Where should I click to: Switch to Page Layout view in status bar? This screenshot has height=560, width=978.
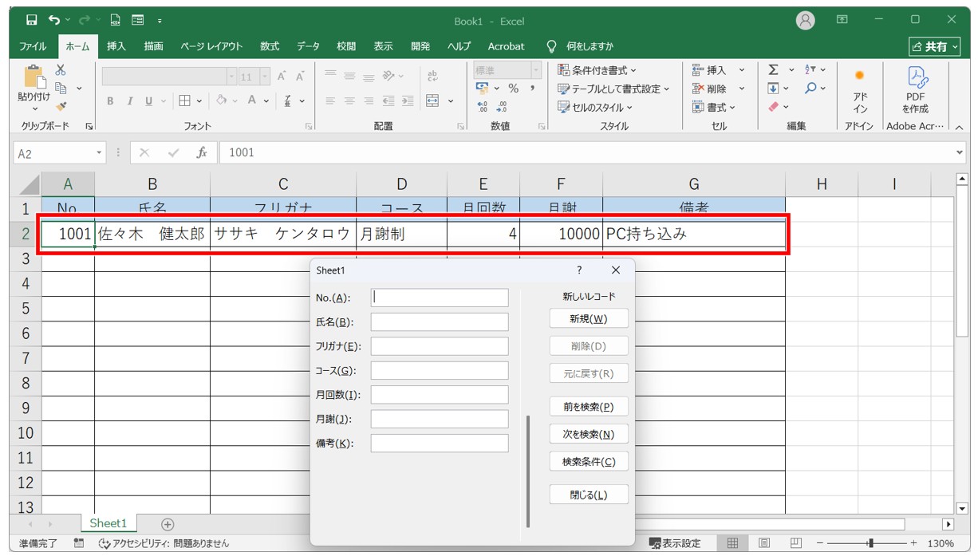[x=763, y=543]
